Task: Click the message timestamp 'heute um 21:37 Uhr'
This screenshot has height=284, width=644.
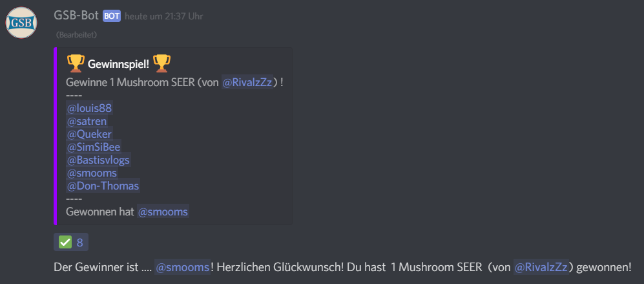Action: click(x=164, y=16)
